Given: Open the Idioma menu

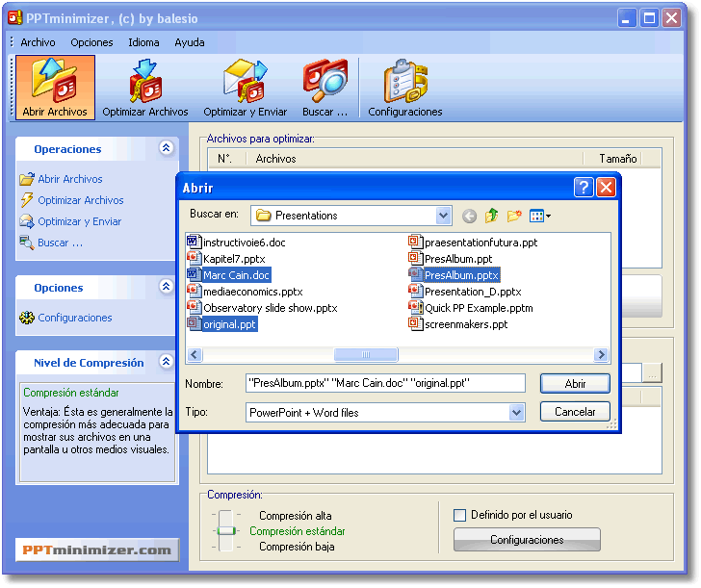Looking at the screenshot, I should (x=143, y=42).
